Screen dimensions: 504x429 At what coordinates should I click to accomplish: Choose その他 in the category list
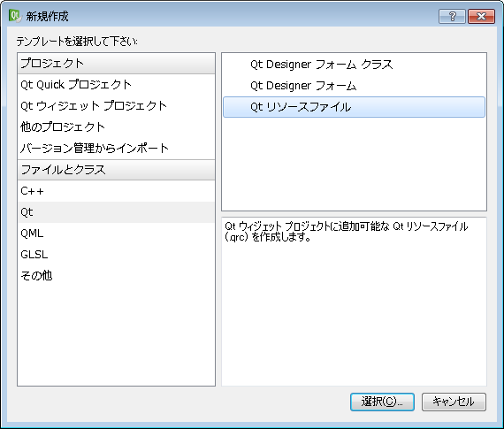coord(116,276)
